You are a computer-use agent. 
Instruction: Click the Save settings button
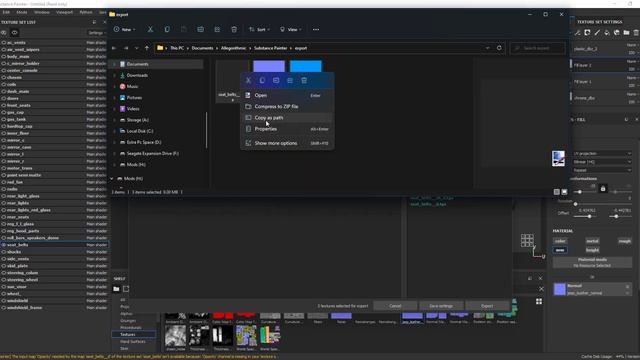pos(441,306)
